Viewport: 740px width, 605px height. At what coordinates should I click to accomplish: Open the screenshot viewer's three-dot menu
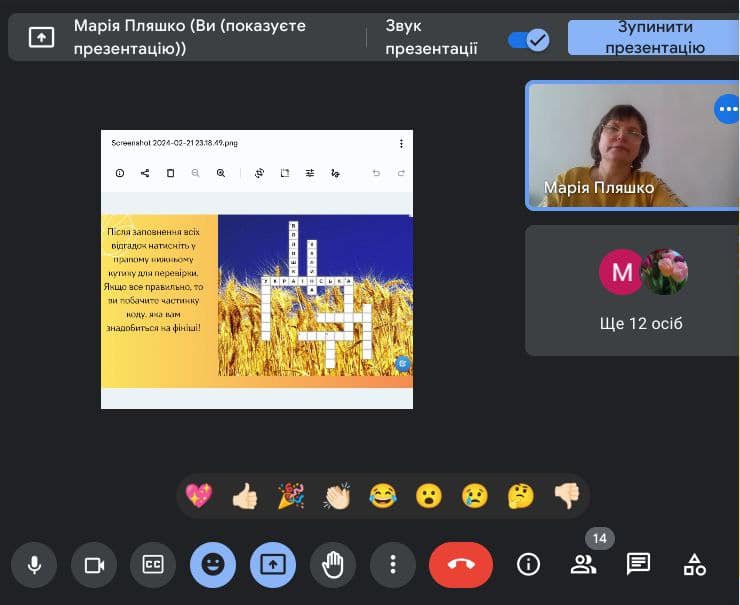pos(401,144)
